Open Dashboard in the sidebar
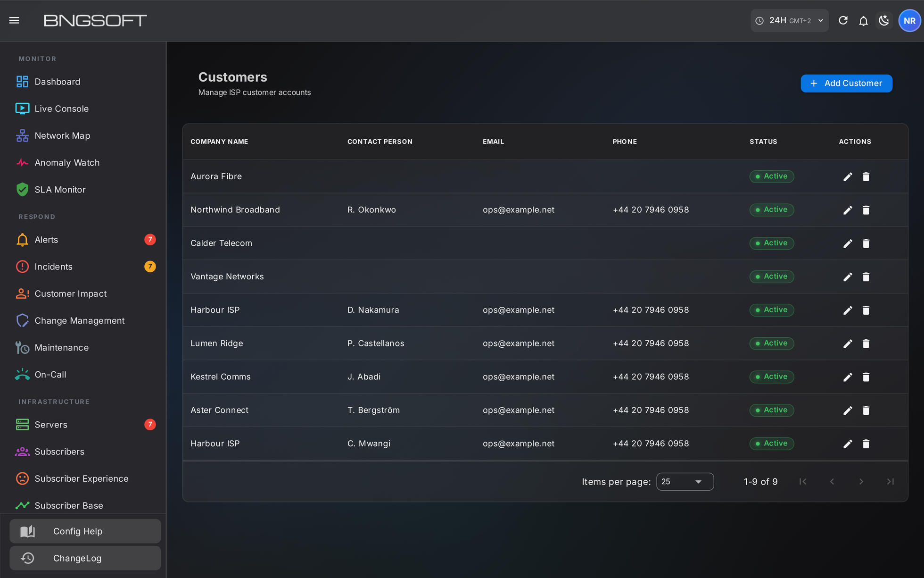This screenshot has height=578, width=924. point(83,82)
